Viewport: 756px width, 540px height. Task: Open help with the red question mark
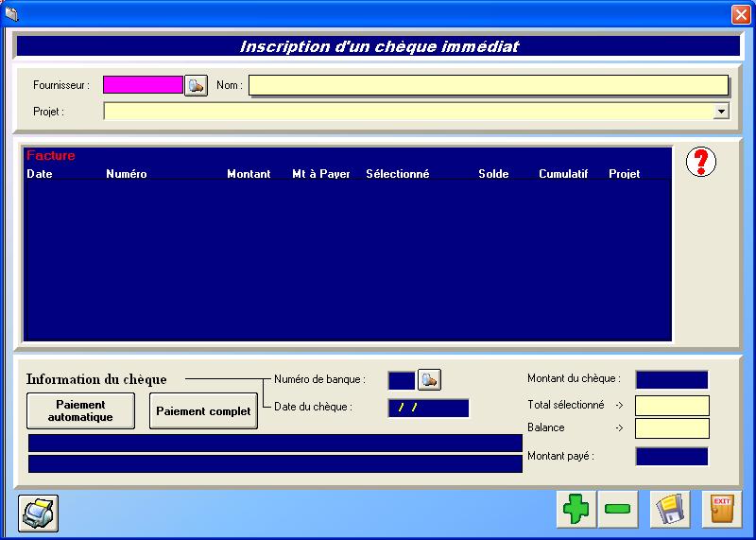700,163
